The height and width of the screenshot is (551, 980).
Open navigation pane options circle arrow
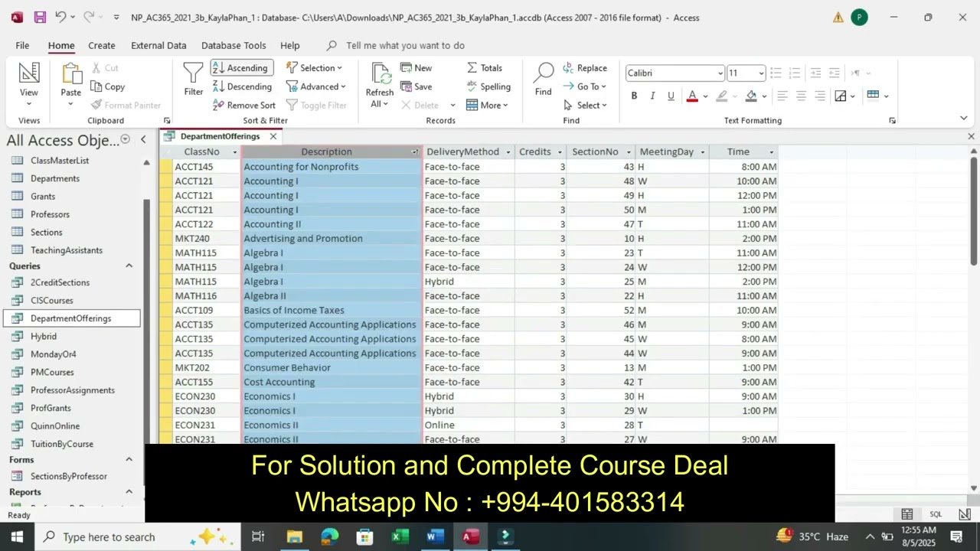coord(124,139)
